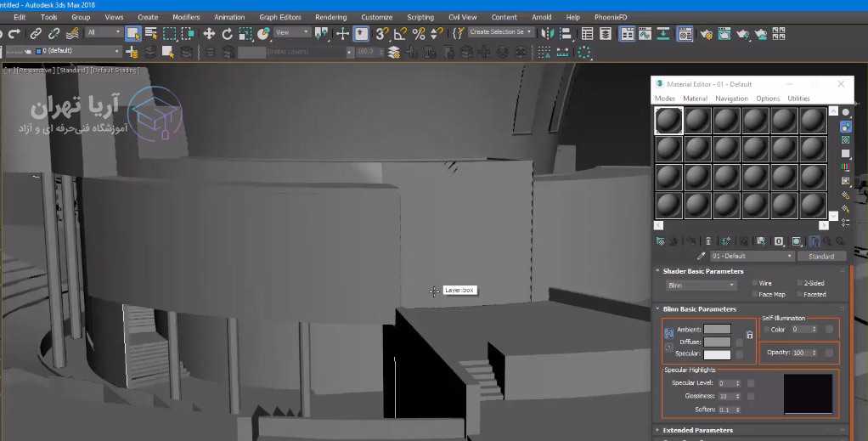This screenshot has height=441, width=868.
Task: Toggle the Scene Explorer icon
Action: (588, 34)
